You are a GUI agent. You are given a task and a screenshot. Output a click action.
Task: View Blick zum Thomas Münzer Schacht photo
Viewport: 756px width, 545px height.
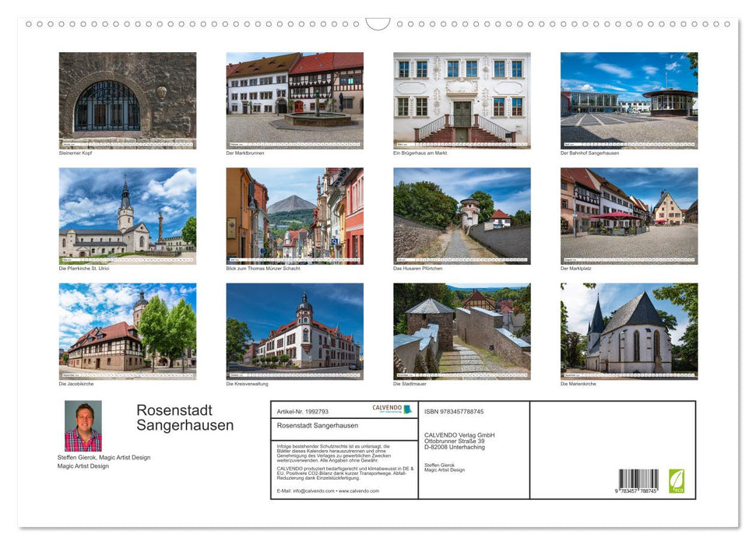pos(294,216)
